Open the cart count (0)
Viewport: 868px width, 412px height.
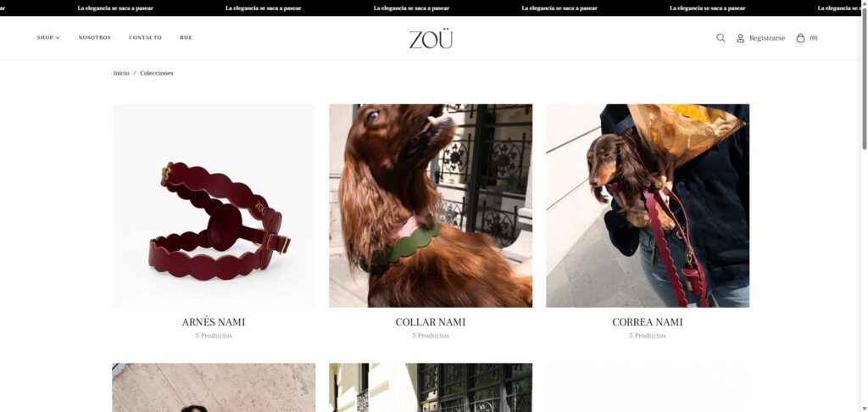[813, 37]
